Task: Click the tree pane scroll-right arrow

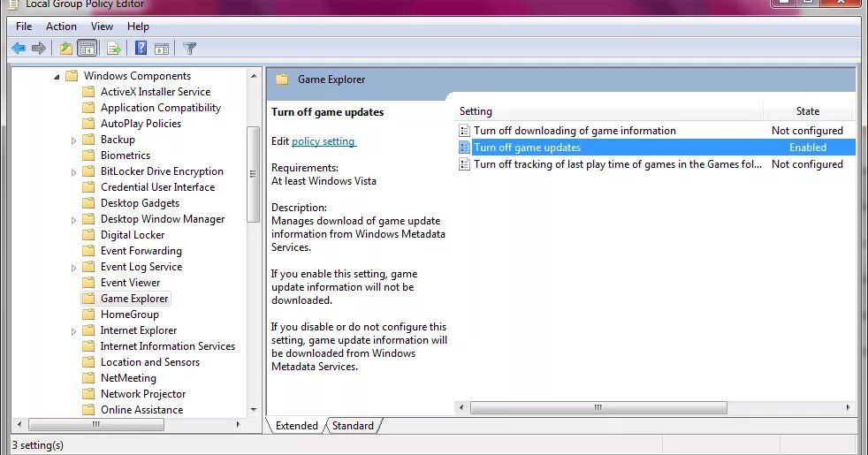Action: tap(238, 425)
